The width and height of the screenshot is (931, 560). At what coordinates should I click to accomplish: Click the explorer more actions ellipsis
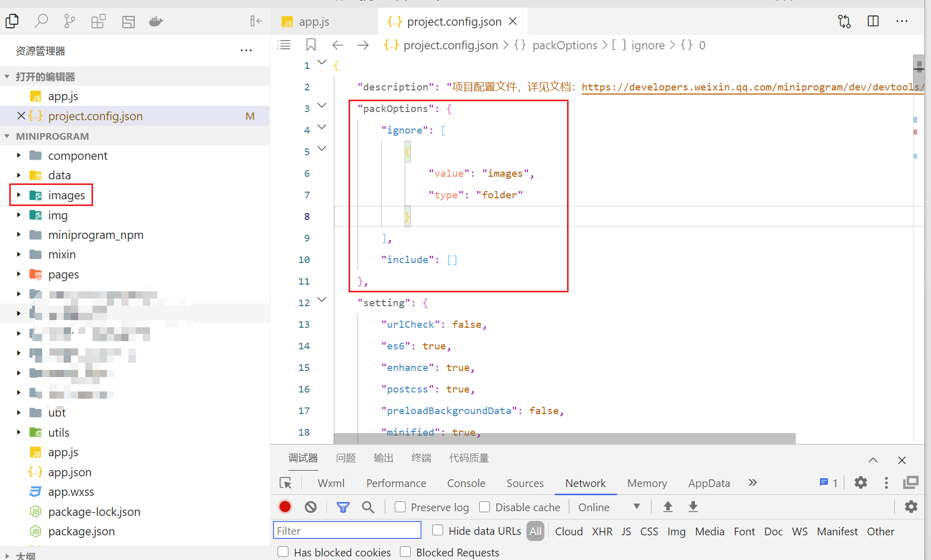coord(246,50)
